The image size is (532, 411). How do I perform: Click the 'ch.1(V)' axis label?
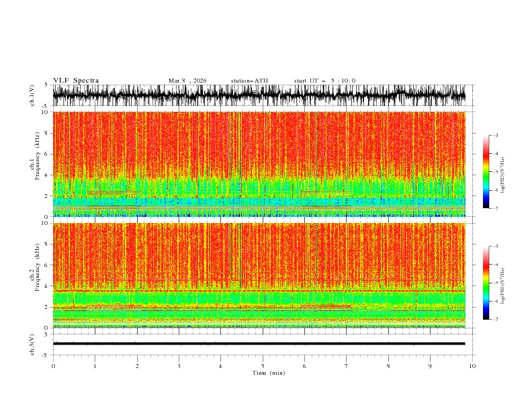pyautogui.click(x=32, y=95)
